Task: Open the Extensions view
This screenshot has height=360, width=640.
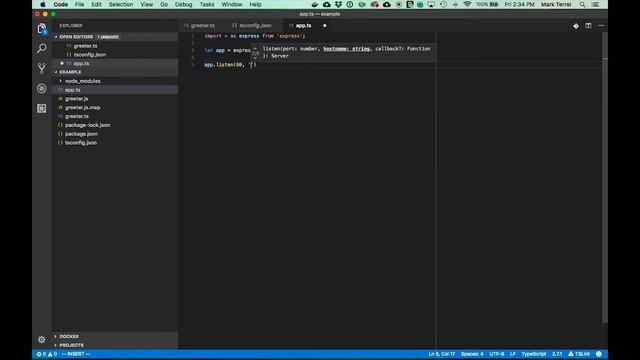Action: coord(42,108)
